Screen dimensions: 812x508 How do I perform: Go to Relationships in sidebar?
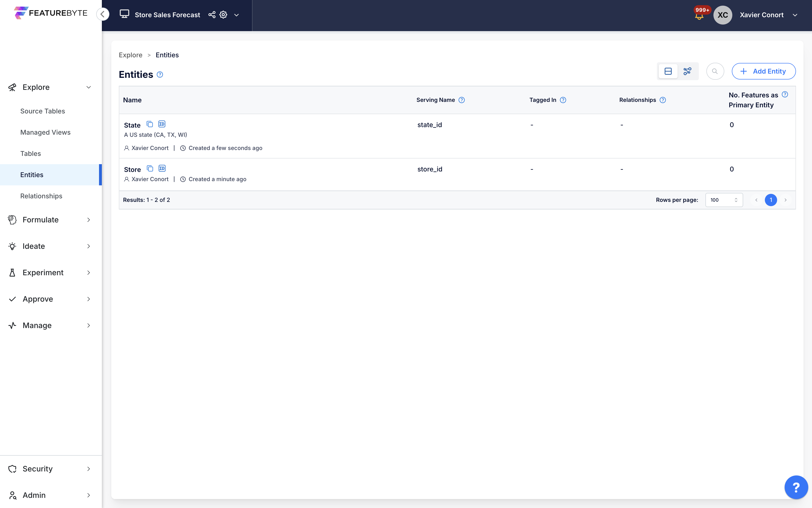(41, 196)
